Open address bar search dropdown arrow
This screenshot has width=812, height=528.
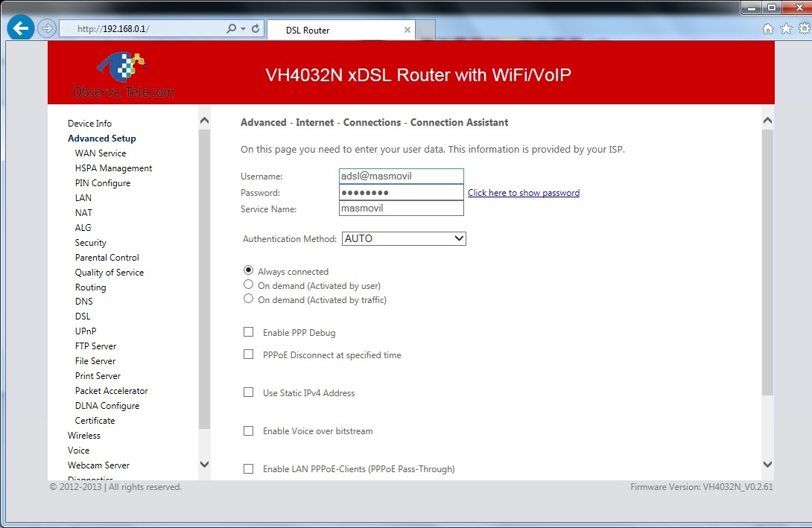coord(243,29)
